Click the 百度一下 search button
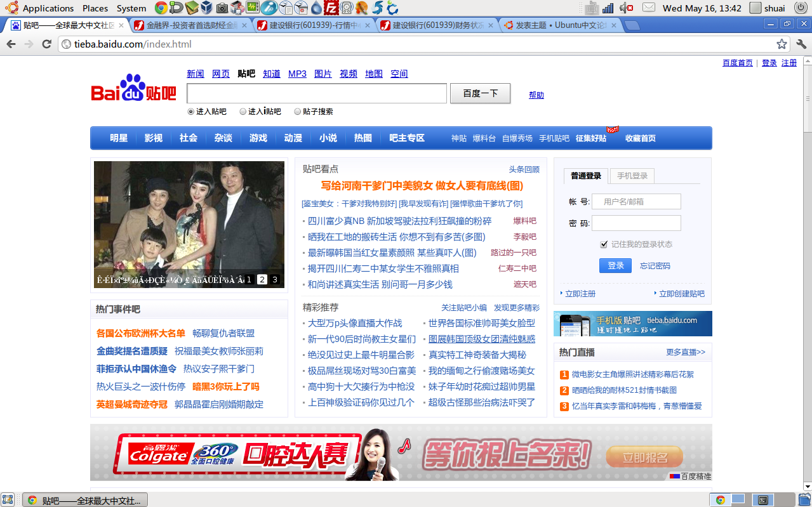This screenshot has width=812, height=507. coord(480,93)
